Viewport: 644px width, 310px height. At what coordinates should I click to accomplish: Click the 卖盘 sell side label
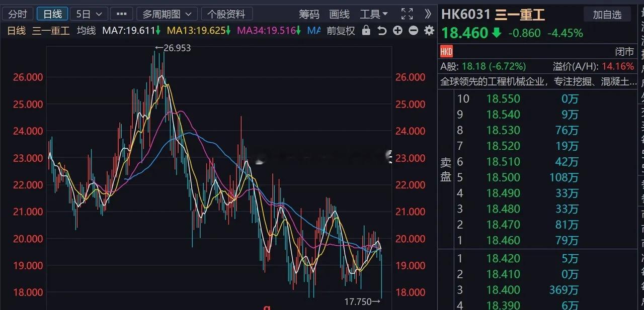446,169
